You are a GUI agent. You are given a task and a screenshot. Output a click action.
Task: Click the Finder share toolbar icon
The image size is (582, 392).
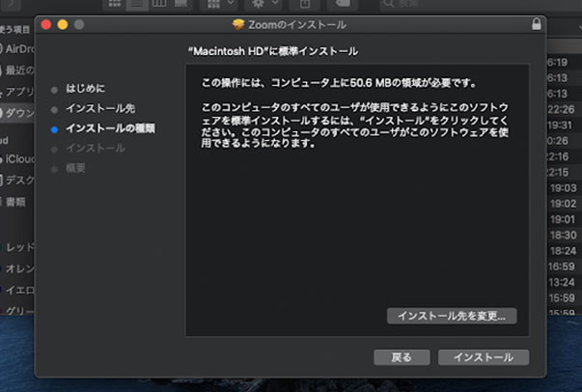pos(305,4)
